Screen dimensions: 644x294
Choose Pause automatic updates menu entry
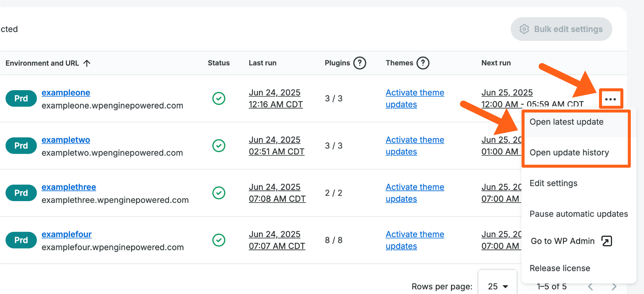578,214
